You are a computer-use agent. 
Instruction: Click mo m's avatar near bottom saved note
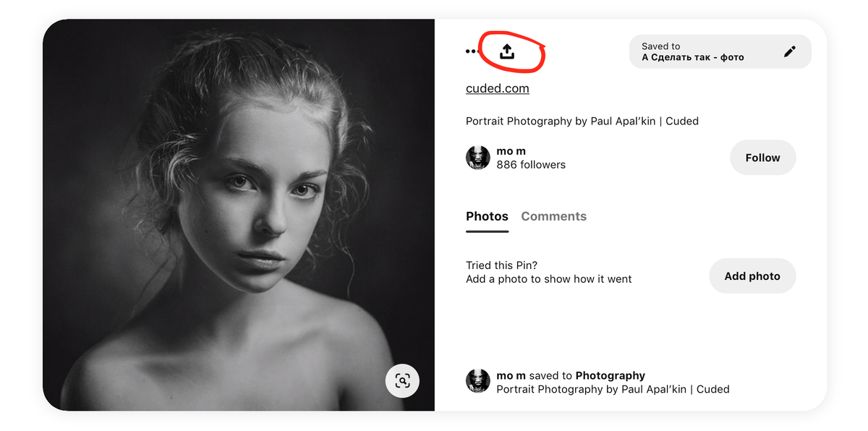(x=477, y=381)
